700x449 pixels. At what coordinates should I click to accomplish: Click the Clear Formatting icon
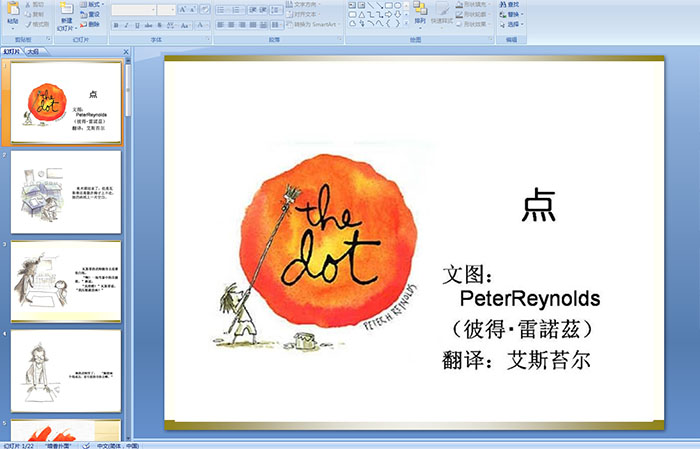204,10
